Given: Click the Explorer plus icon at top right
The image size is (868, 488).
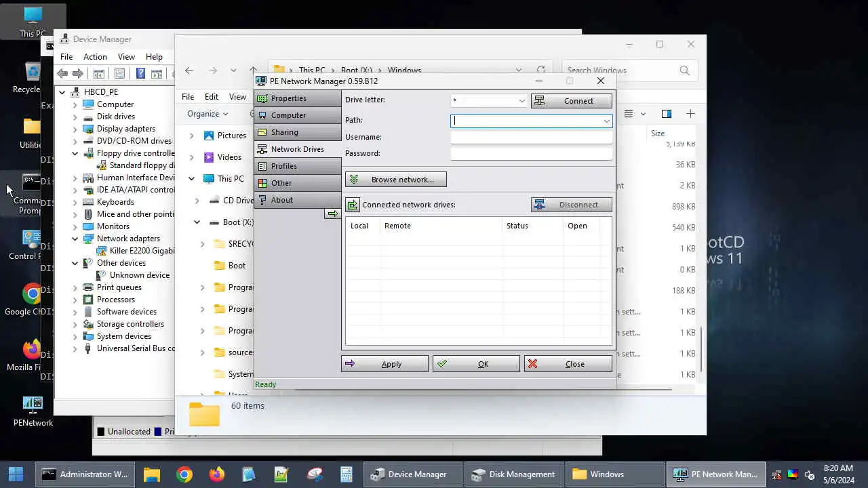Looking at the screenshot, I should (x=690, y=114).
